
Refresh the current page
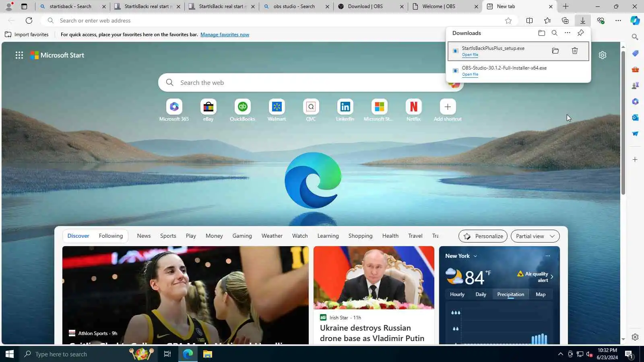[x=29, y=21]
